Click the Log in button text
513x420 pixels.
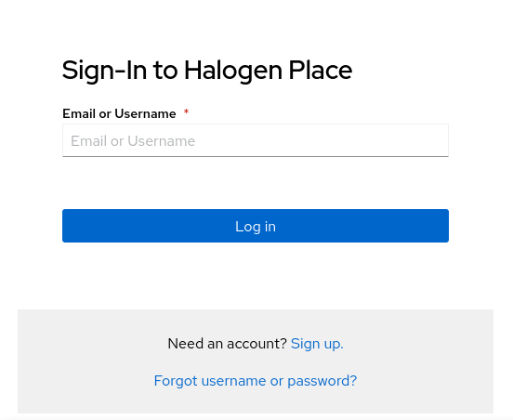[x=256, y=227]
